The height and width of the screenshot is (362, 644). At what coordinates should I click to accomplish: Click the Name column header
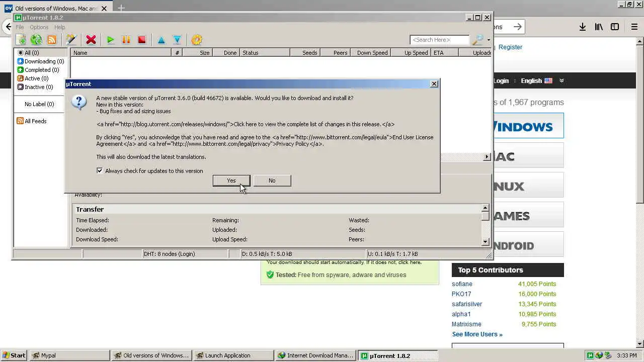(x=121, y=53)
